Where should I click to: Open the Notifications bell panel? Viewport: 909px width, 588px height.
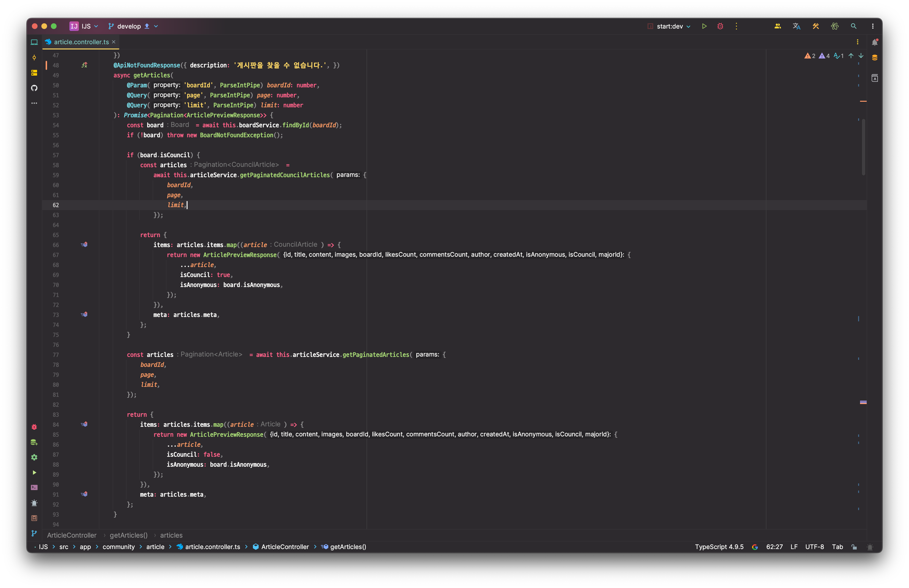click(875, 42)
